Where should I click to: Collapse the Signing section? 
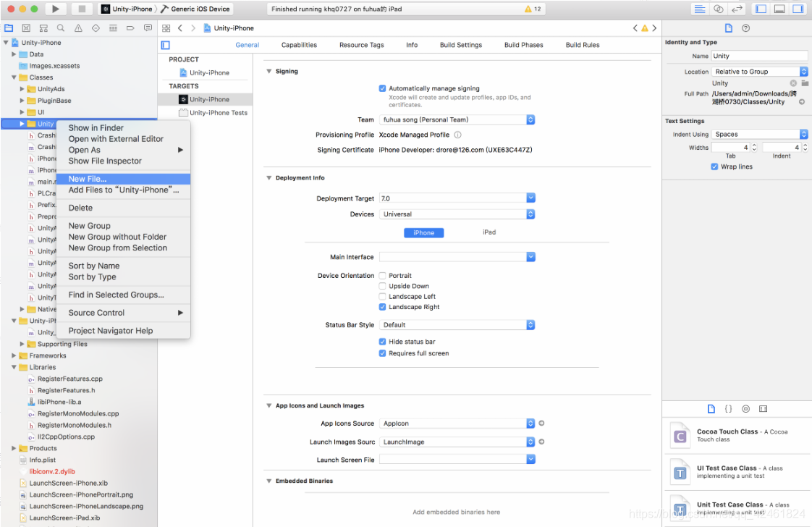(268, 72)
